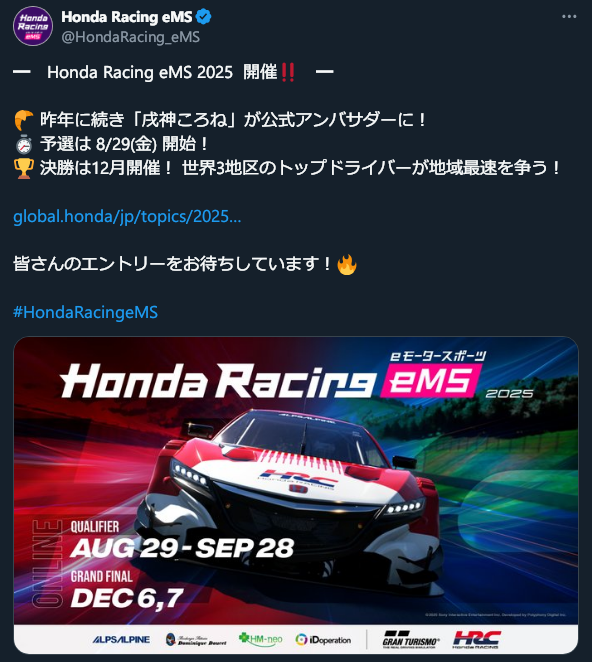Click the pink eMS badge in image
Screen dimensions: 592x662
click(x=430, y=381)
